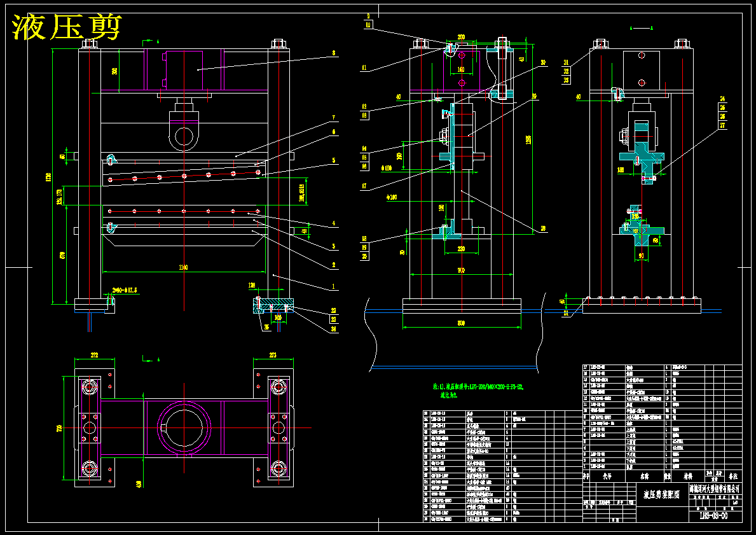Click the 材料 header cell in parts list
The height and width of the screenshot is (535, 756).
coord(687,476)
